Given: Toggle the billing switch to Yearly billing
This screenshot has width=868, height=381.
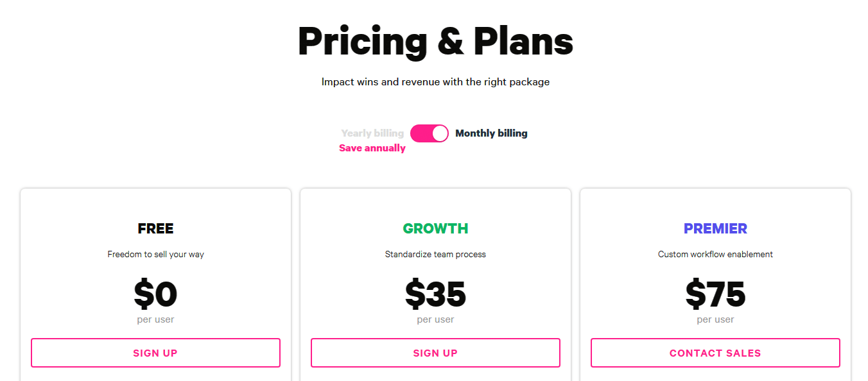Looking at the screenshot, I should click(x=429, y=133).
